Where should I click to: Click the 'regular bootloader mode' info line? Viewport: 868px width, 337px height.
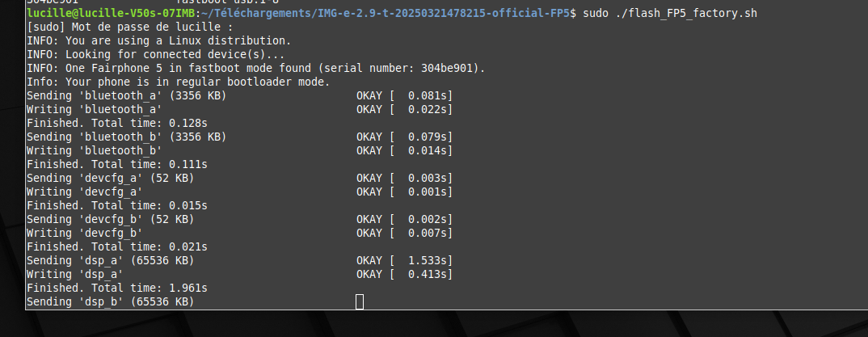[x=179, y=82]
